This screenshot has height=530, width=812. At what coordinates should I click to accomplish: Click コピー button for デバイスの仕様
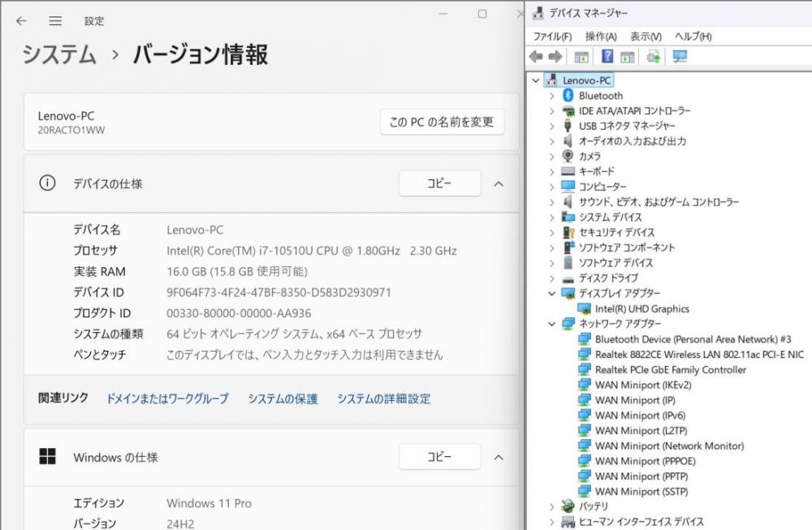tap(439, 183)
